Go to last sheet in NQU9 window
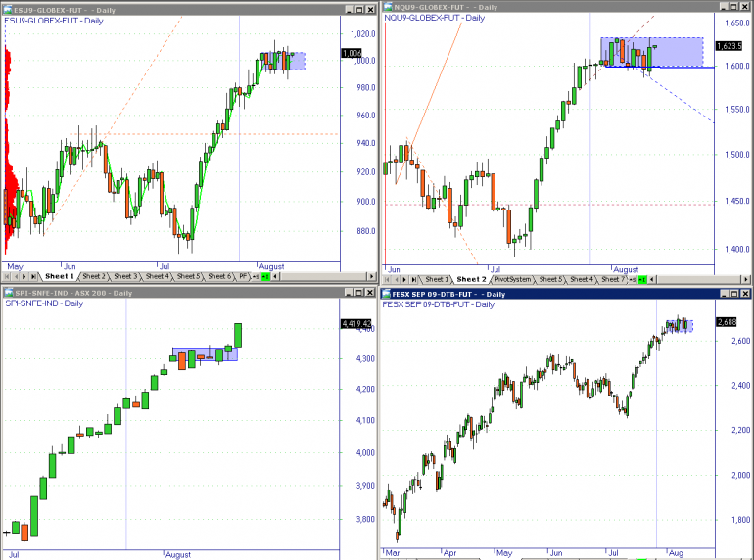 [414, 279]
